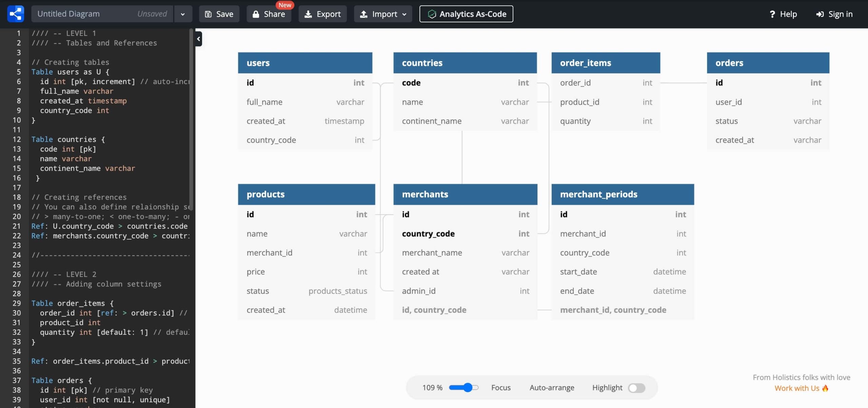This screenshot has height=408, width=868.
Task: Click the Export download icon
Action: (x=308, y=14)
